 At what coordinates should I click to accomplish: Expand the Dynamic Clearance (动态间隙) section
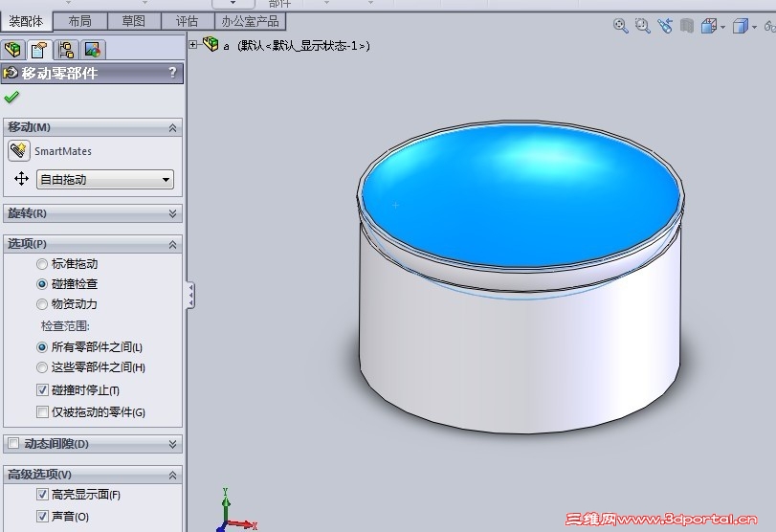(172, 444)
